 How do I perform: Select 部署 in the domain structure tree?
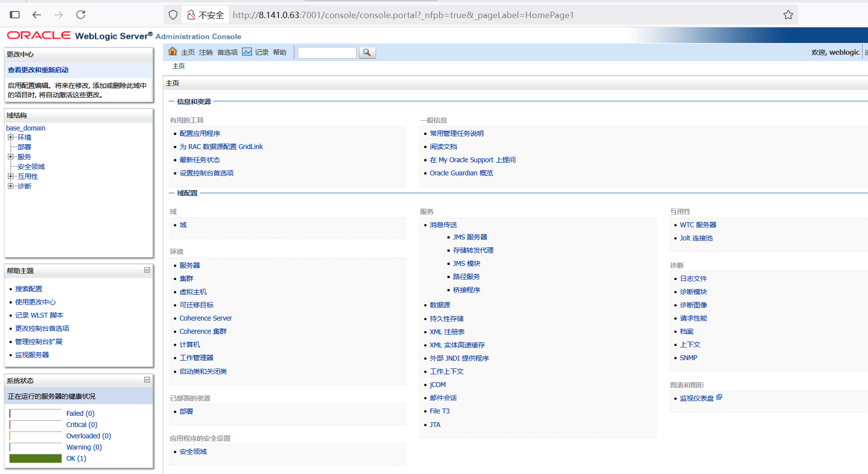tap(24, 147)
